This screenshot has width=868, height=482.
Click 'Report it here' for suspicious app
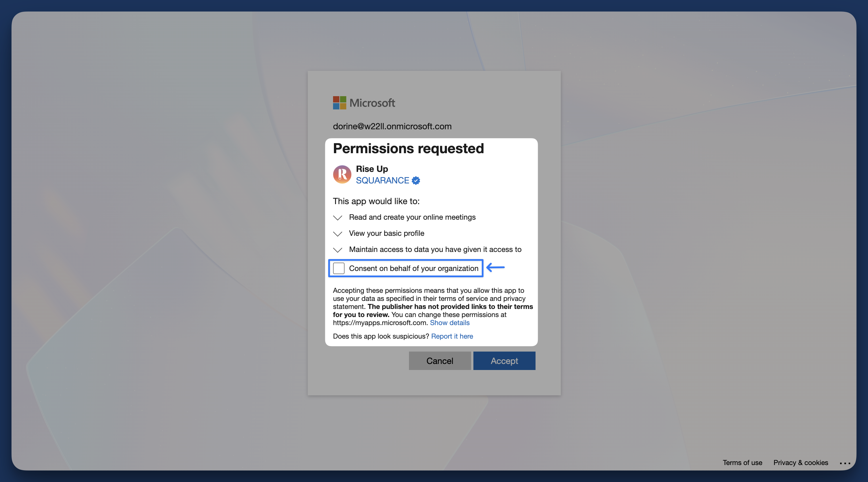tap(452, 336)
